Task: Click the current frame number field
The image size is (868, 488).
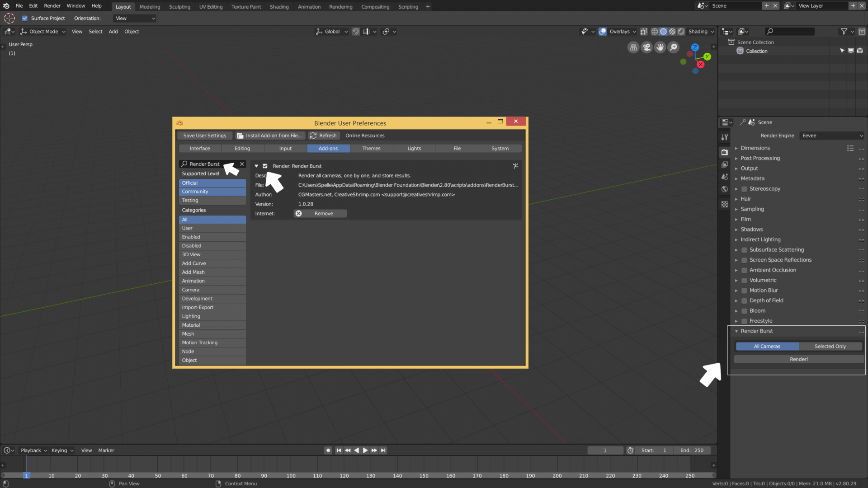Action: pos(605,450)
